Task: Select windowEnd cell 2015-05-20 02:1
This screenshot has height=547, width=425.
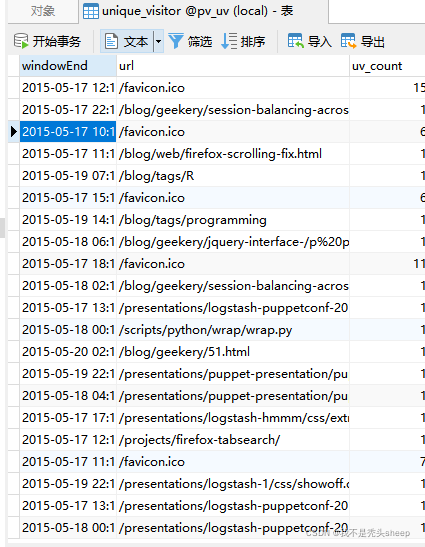Action: (x=68, y=351)
